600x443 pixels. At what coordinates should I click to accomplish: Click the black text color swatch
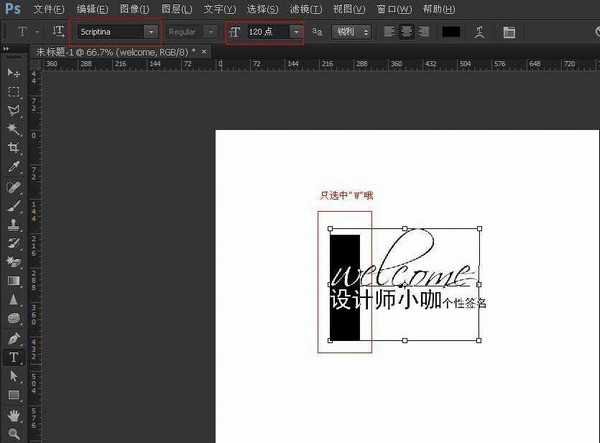[451, 32]
